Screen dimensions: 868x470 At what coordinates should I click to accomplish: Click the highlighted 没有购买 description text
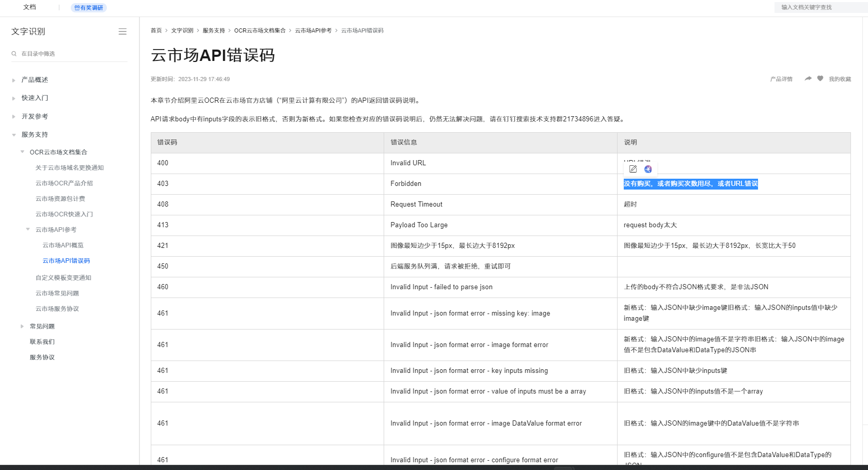coord(691,184)
